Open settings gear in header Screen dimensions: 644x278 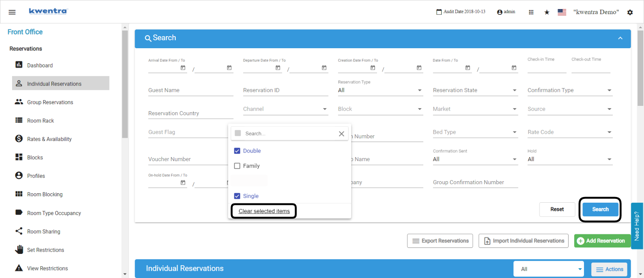click(630, 12)
